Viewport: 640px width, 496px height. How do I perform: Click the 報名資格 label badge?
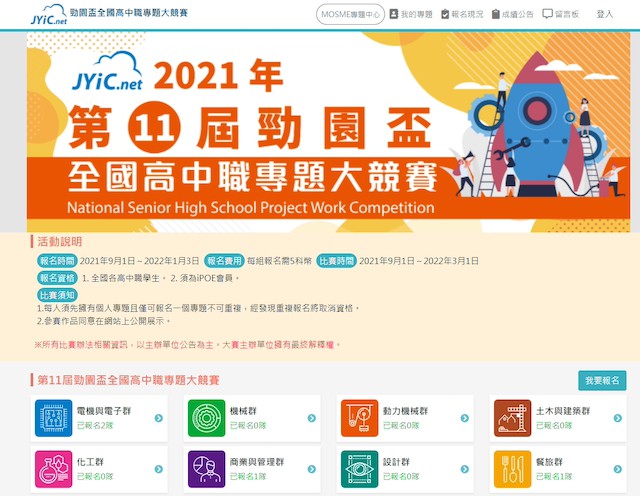click(57, 278)
